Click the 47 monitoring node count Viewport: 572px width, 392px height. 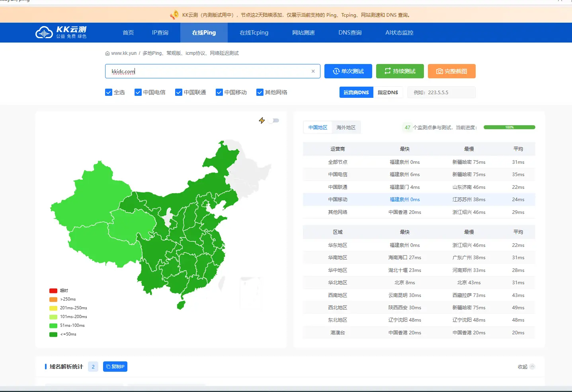(407, 128)
